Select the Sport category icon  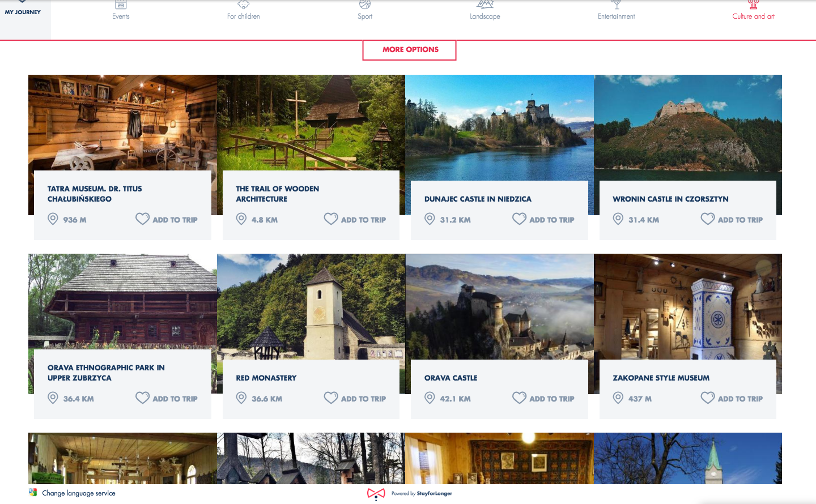pyautogui.click(x=364, y=5)
